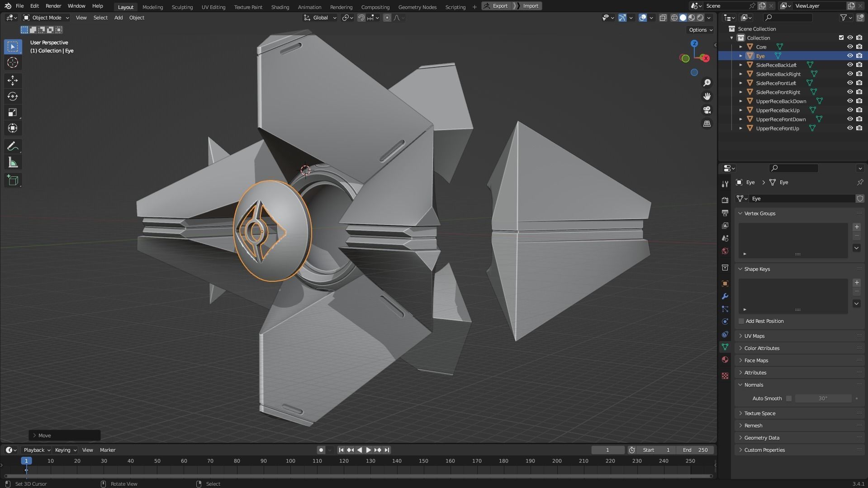
Task: Open the Physics properties tab
Action: point(725,322)
